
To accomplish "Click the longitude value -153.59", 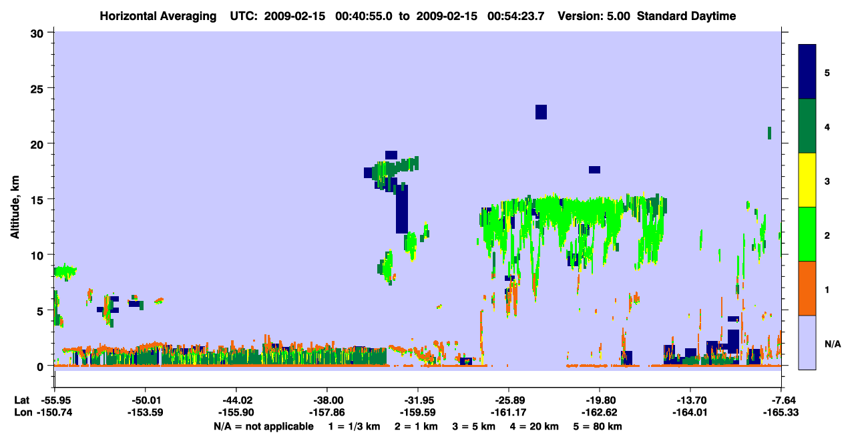I will (x=145, y=412).
